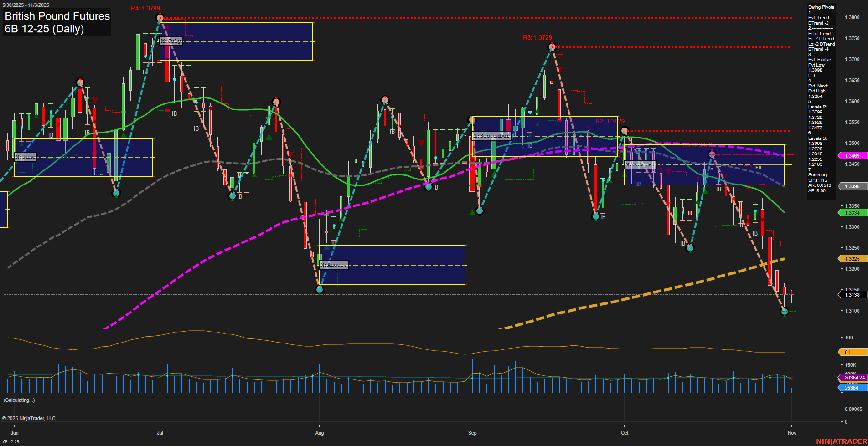Viewport: 868px width, 446px height.
Task: Select the M:July monthly range label
Action: click(x=171, y=41)
